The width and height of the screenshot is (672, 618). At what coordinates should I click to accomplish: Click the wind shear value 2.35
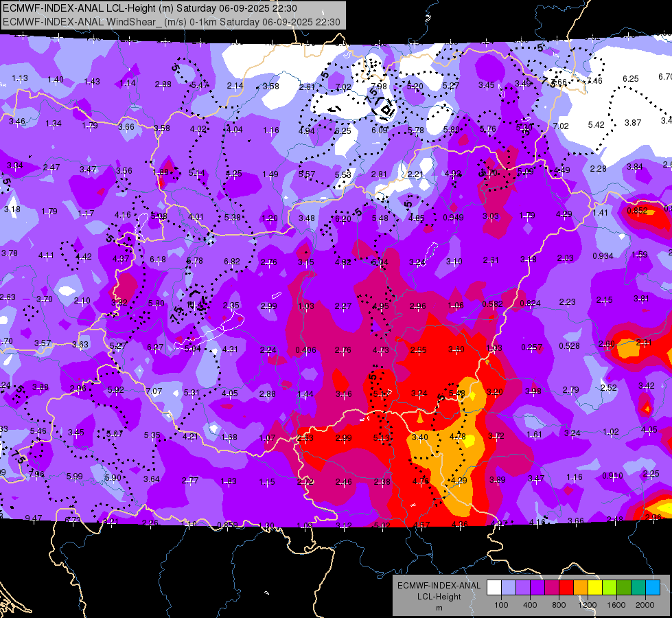click(x=231, y=306)
